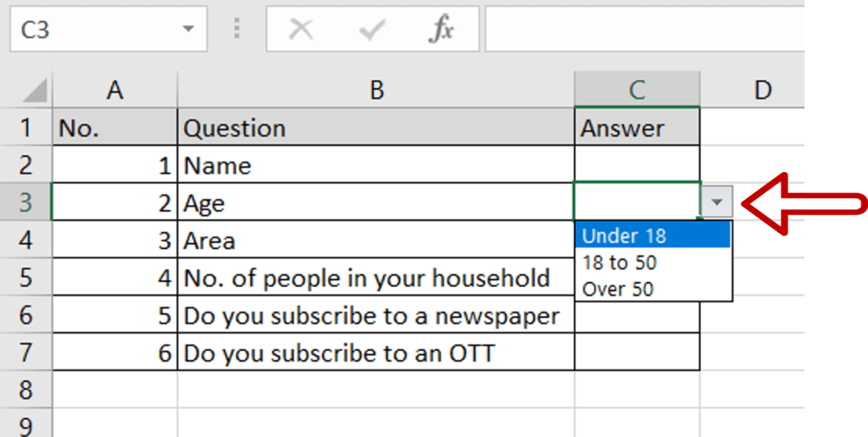Select row 2 header

(x=26, y=165)
